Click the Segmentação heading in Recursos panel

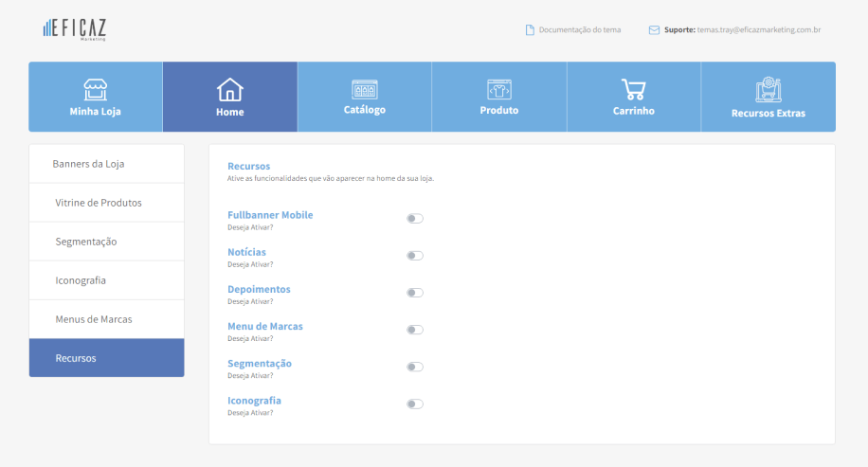259,363
